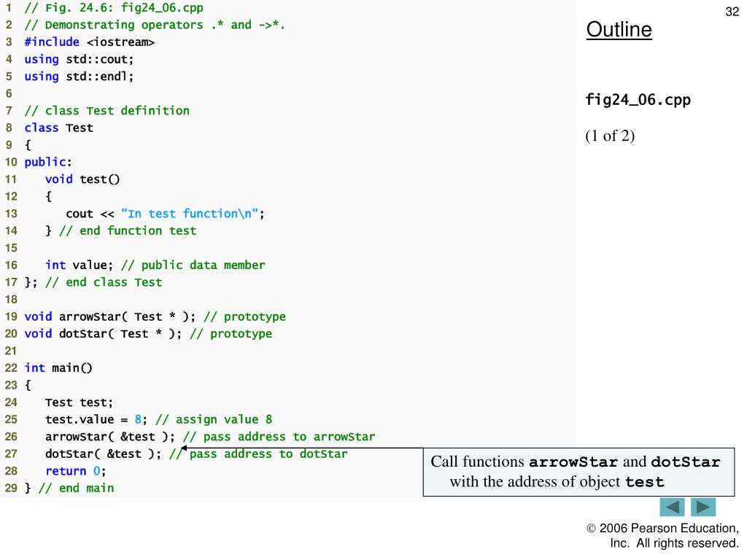Click 'int value;' data member line
Image resolution: width=747 pixels, height=560 pixels.
(79, 265)
